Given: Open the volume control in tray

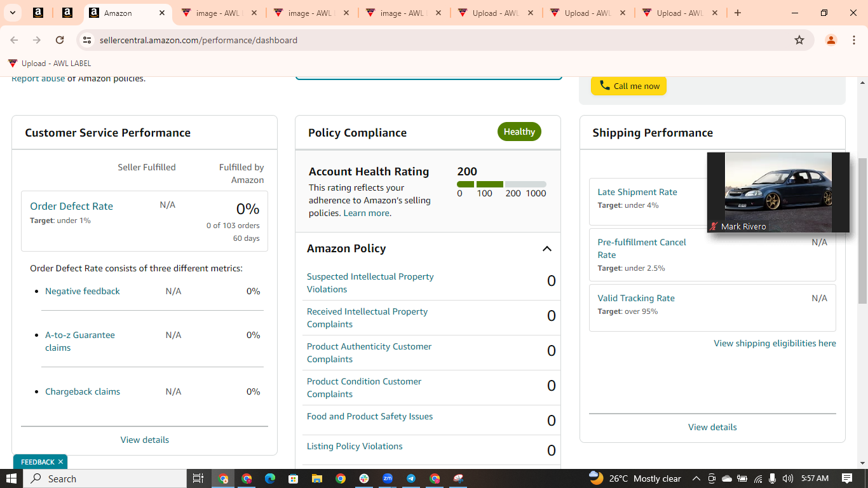Looking at the screenshot, I should [788, 478].
